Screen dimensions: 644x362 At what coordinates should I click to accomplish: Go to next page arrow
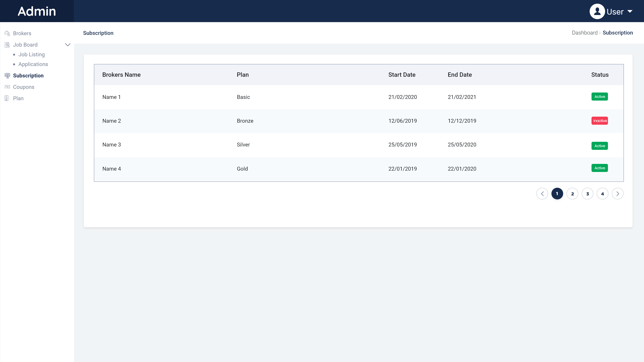pos(618,194)
